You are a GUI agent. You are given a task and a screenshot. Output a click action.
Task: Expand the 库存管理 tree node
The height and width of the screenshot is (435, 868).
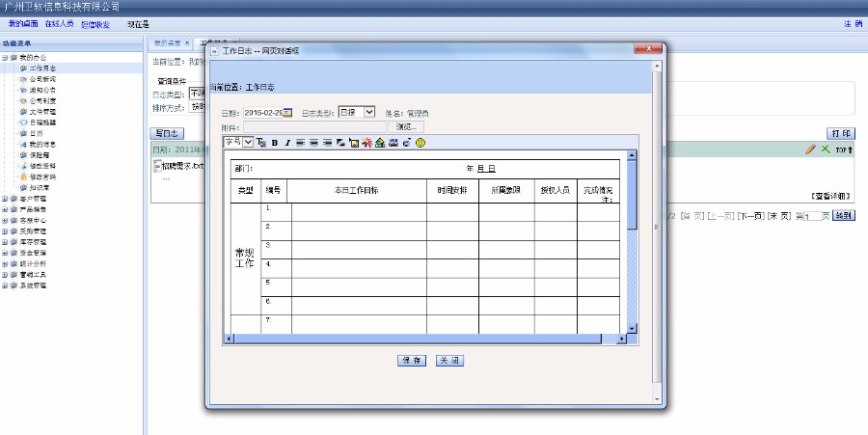pos(5,242)
